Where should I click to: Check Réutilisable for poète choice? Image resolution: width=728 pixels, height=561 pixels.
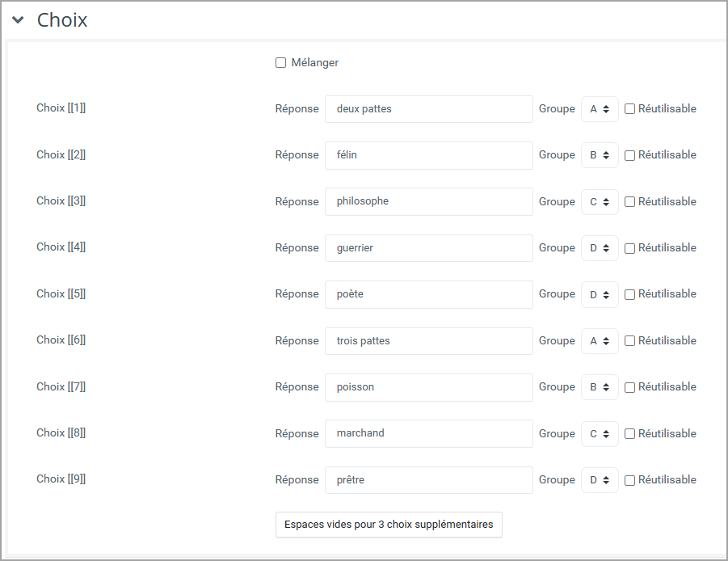point(629,294)
